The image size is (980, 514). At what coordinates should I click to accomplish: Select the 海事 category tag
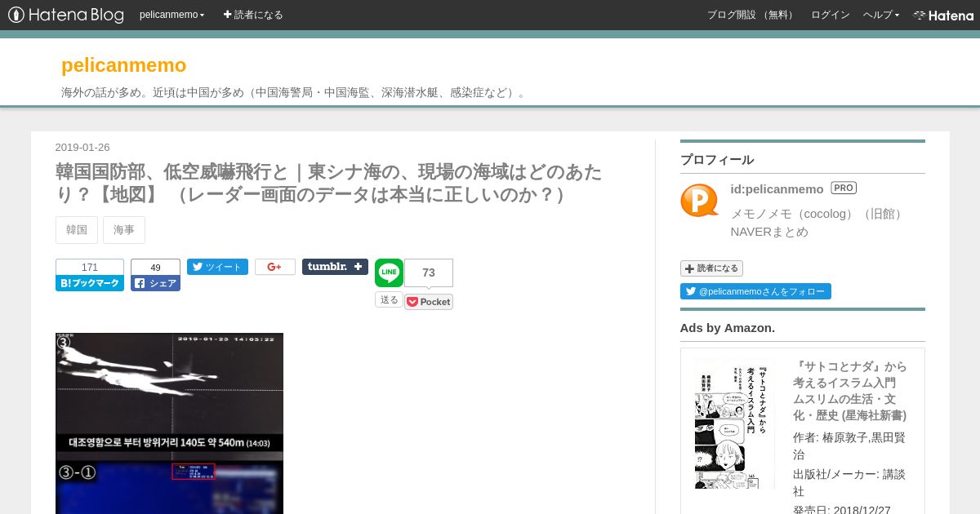point(124,230)
